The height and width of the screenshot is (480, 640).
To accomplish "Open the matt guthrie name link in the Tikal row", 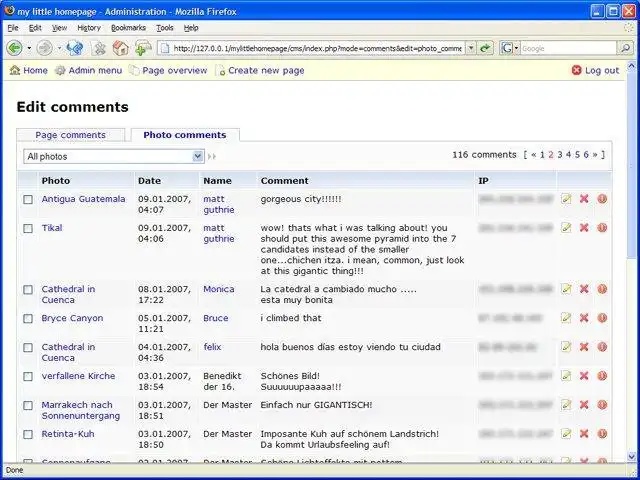I will click(x=219, y=233).
